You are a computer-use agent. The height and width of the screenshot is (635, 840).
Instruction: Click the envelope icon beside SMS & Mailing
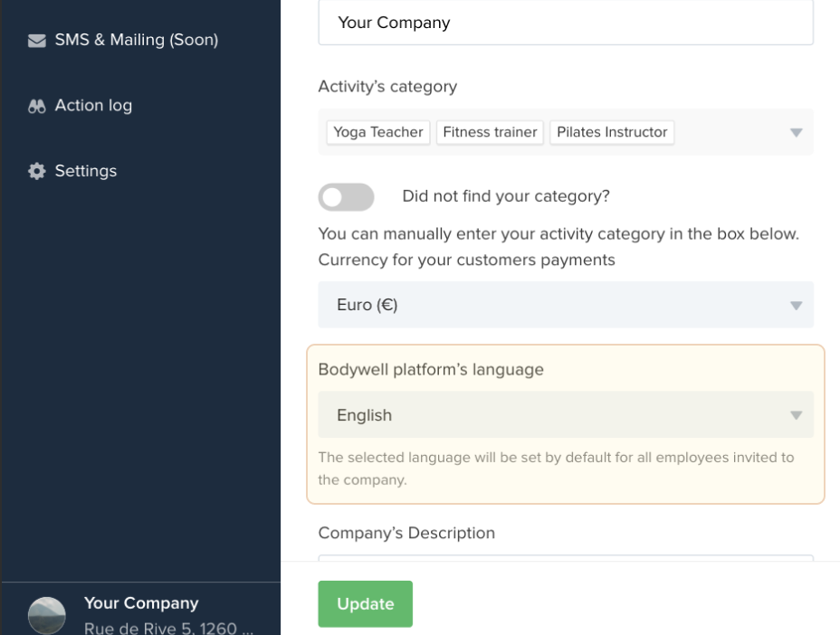pyautogui.click(x=36, y=41)
